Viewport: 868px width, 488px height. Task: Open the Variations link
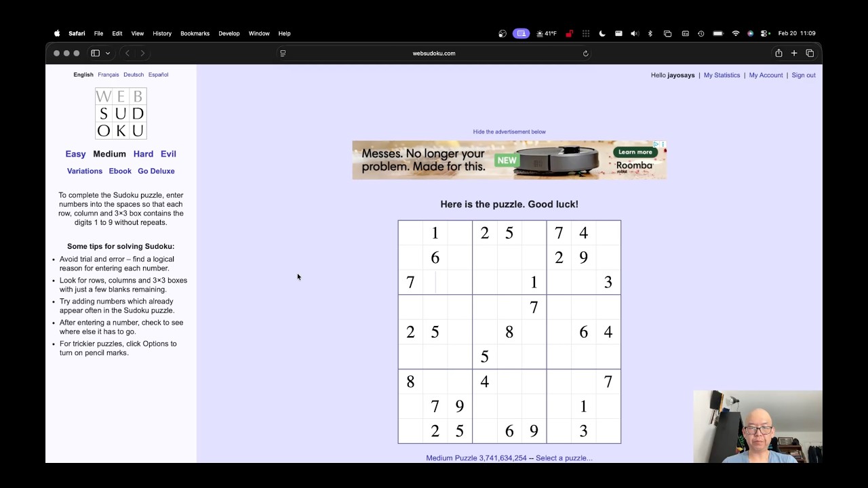(85, 171)
